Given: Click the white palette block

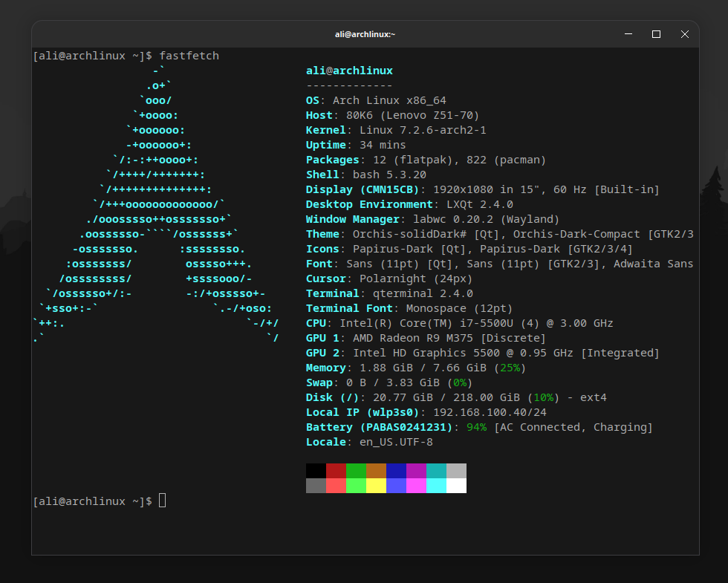Looking at the screenshot, I should point(456,486).
